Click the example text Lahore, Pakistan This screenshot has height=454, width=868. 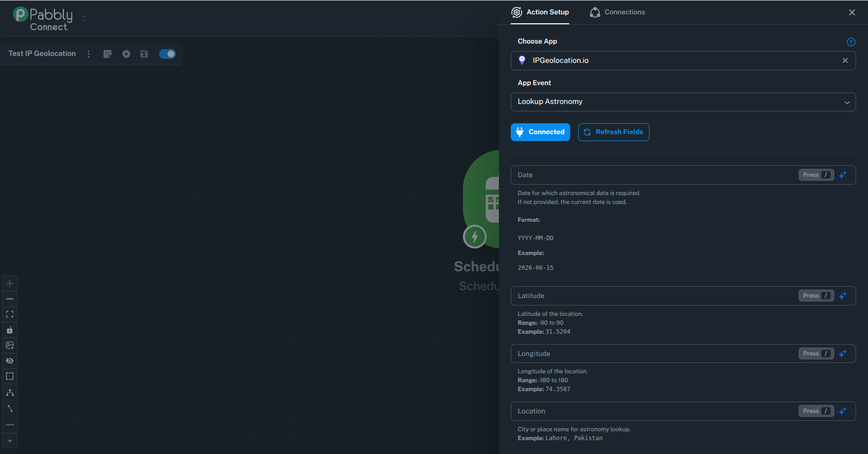574,438
